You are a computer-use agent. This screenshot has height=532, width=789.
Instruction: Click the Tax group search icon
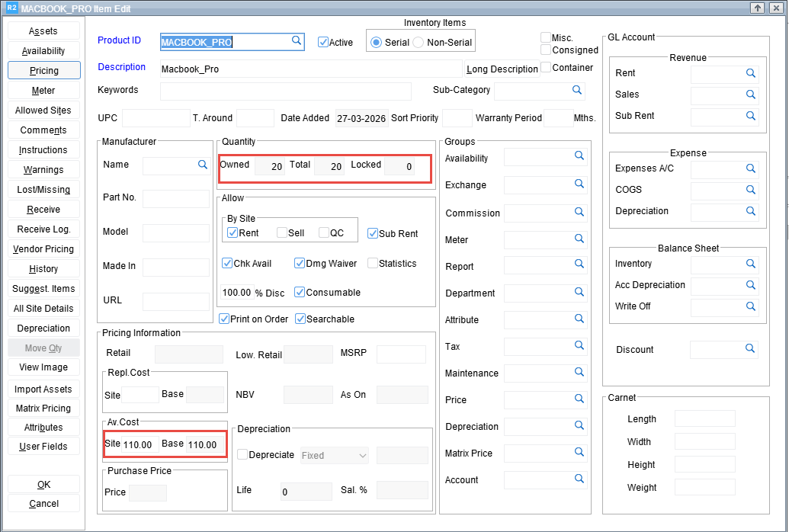point(579,347)
